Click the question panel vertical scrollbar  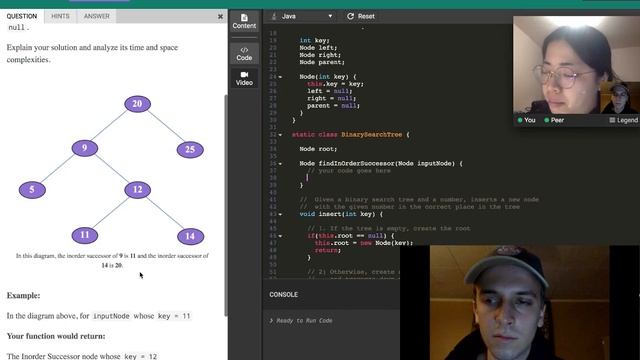(226, 204)
